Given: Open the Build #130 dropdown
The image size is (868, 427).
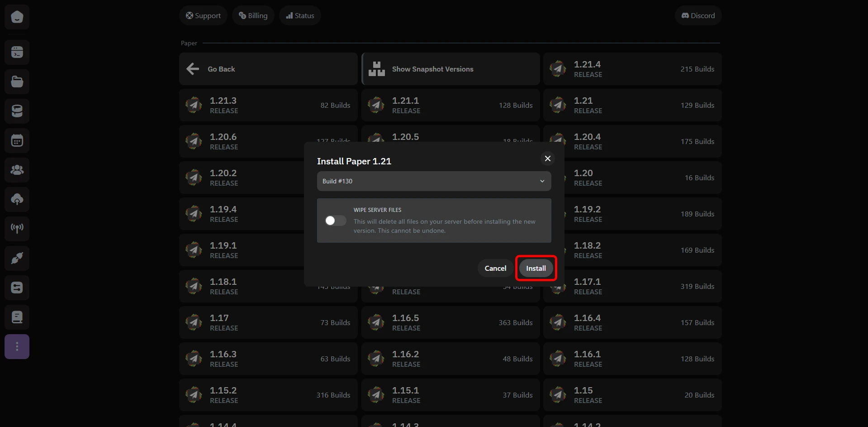Looking at the screenshot, I should 434,181.
